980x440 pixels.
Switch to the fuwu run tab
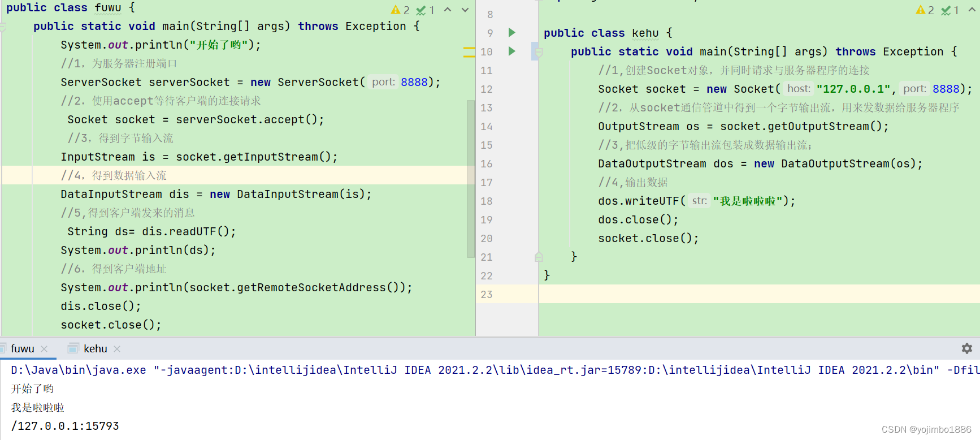[22, 349]
